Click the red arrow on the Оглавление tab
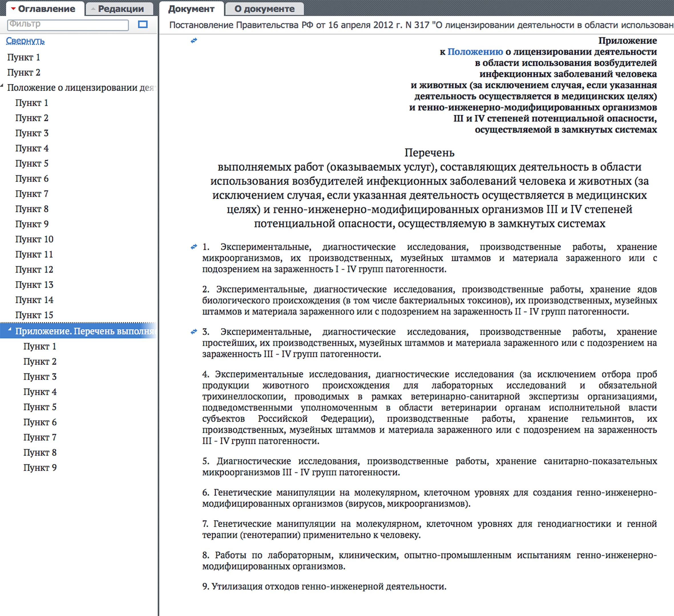This screenshot has height=616, width=674. 13,9
